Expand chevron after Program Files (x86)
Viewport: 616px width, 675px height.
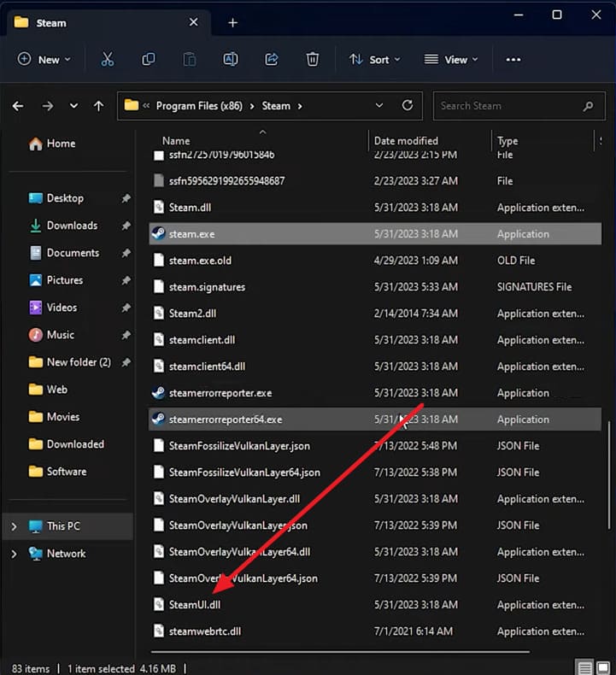point(252,106)
